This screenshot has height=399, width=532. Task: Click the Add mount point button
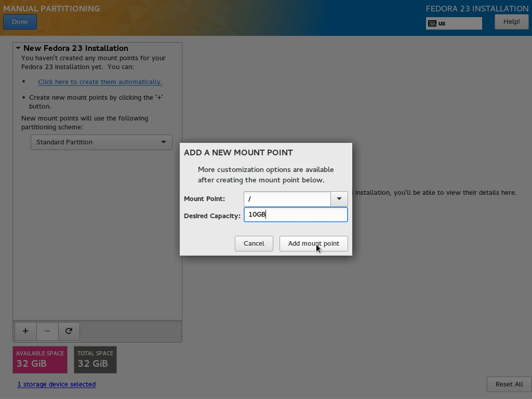tap(313, 244)
